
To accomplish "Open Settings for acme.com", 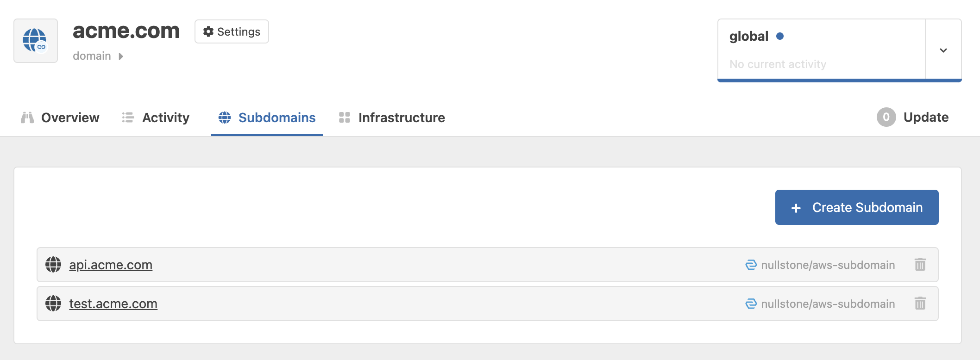I will (232, 31).
